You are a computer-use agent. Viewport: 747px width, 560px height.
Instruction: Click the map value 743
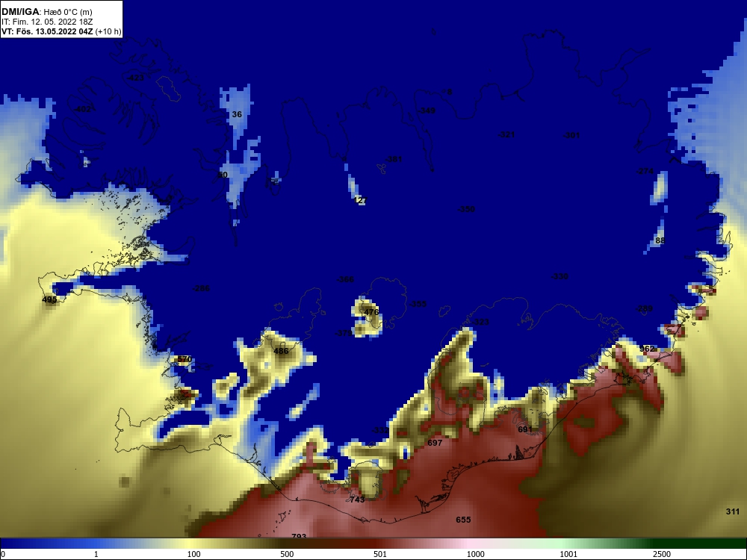coord(357,499)
